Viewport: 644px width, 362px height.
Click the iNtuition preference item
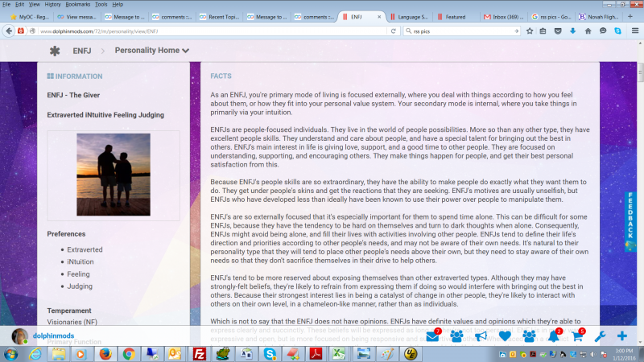pyautogui.click(x=80, y=261)
